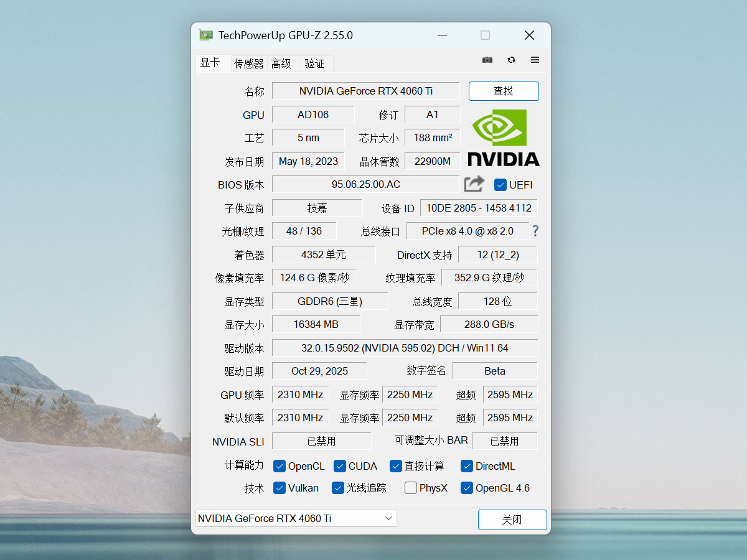Image resolution: width=747 pixels, height=560 pixels.
Task: Click the question mark beside the bus interface
Action: click(535, 231)
